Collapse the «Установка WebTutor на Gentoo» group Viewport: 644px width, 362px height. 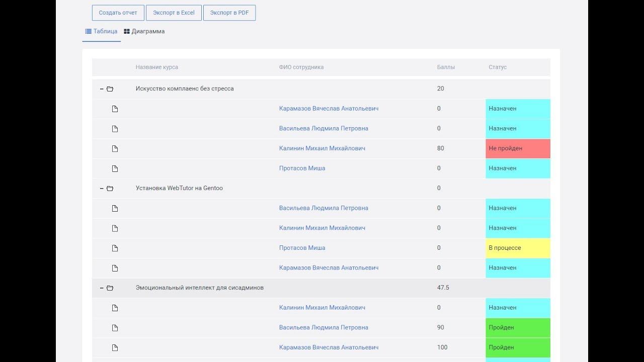pyautogui.click(x=102, y=189)
